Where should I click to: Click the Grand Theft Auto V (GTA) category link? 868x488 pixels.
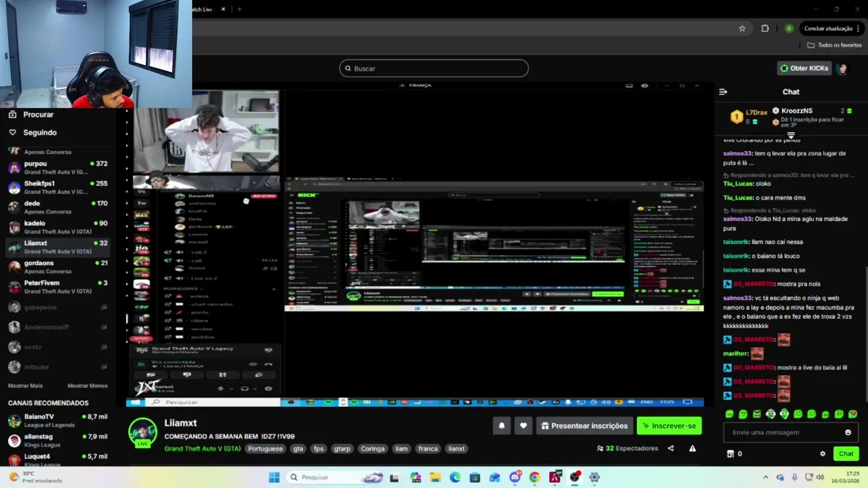pyautogui.click(x=202, y=449)
